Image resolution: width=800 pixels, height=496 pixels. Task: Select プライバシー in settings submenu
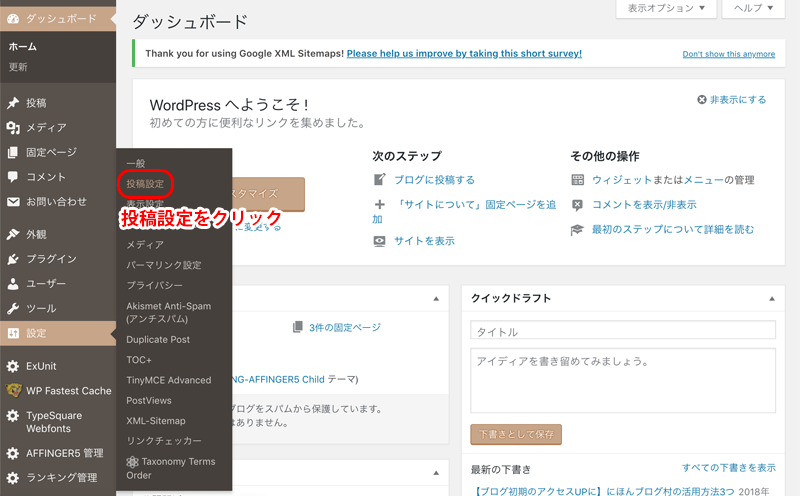[x=154, y=285]
